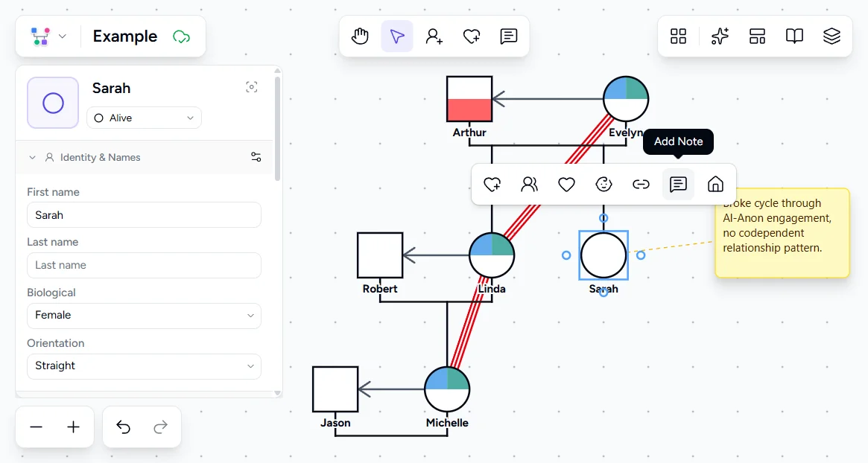Open the grid apps icon
868x463 pixels.
678,36
